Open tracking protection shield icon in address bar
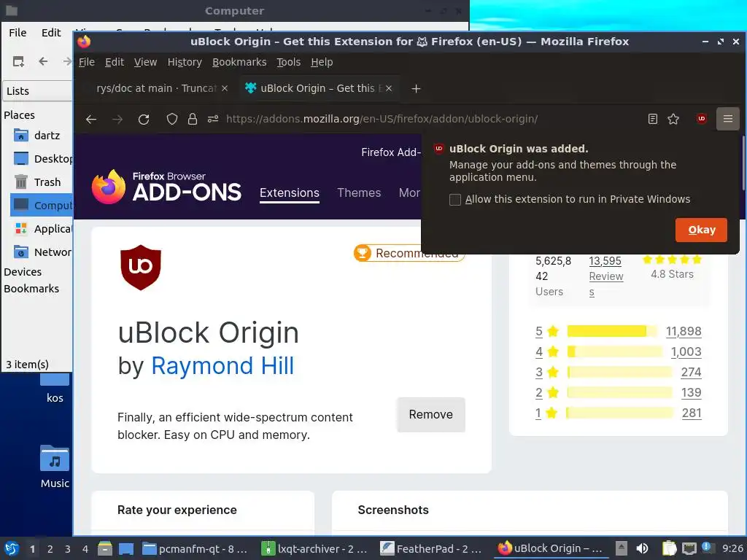The height and width of the screenshot is (560, 747). point(172,119)
